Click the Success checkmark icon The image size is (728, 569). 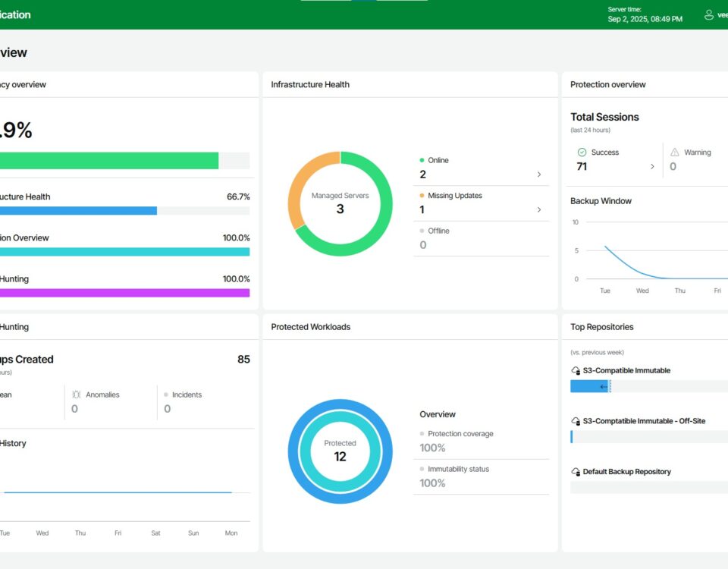tap(582, 152)
